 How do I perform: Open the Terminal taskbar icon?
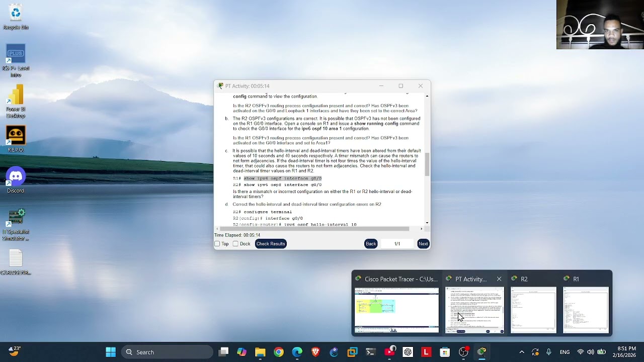click(x=371, y=352)
